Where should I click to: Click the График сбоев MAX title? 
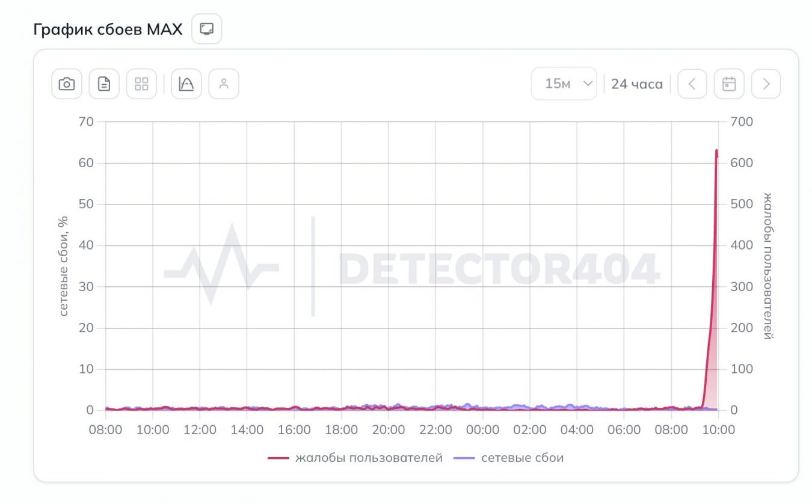pos(107,28)
